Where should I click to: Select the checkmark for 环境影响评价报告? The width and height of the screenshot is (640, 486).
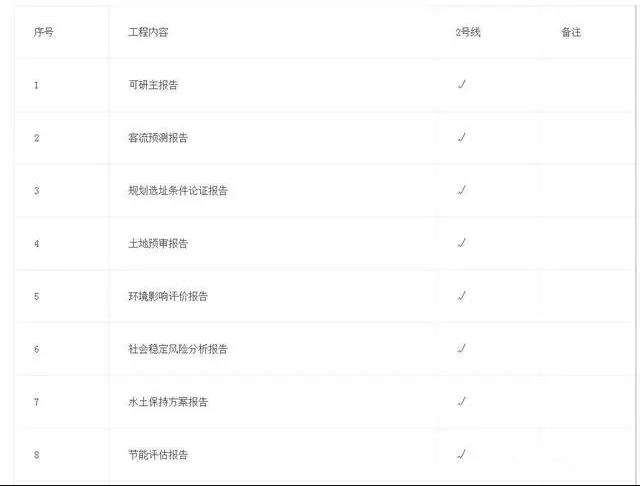click(462, 296)
